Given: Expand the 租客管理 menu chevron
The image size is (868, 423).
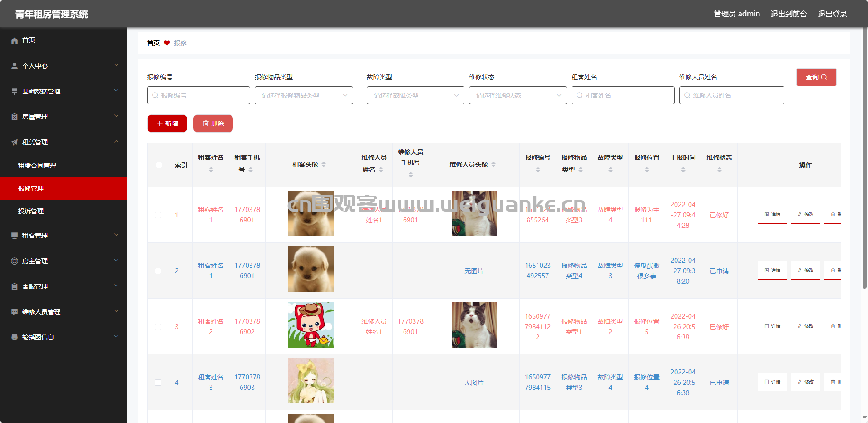Looking at the screenshot, I should (116, 235).
